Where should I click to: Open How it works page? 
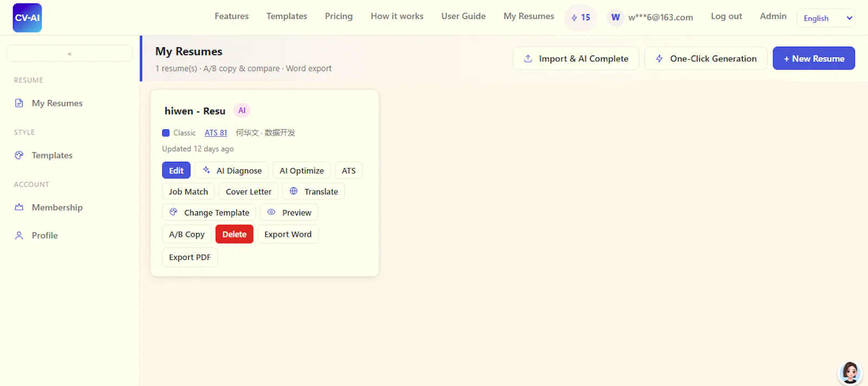tap(397, 16)
